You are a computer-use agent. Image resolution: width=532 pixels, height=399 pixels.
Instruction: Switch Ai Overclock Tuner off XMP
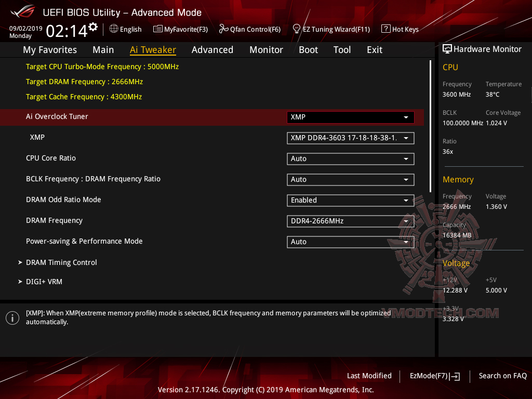point(350,117)
